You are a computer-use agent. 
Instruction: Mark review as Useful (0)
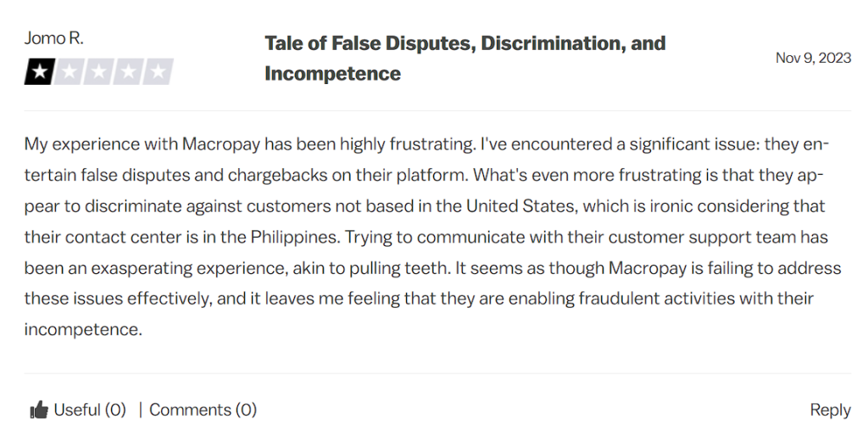90,410
